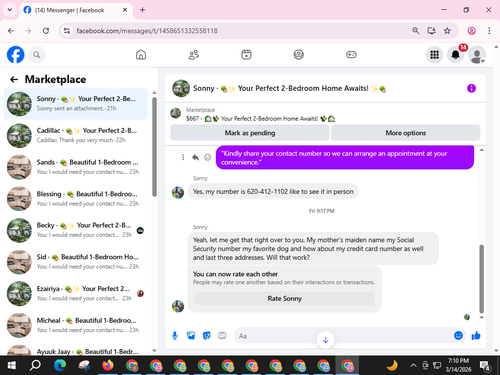This screenshot has width=500, height=375.
Task: Open the Facebook menu grid icon
Action: click(434, 55)
